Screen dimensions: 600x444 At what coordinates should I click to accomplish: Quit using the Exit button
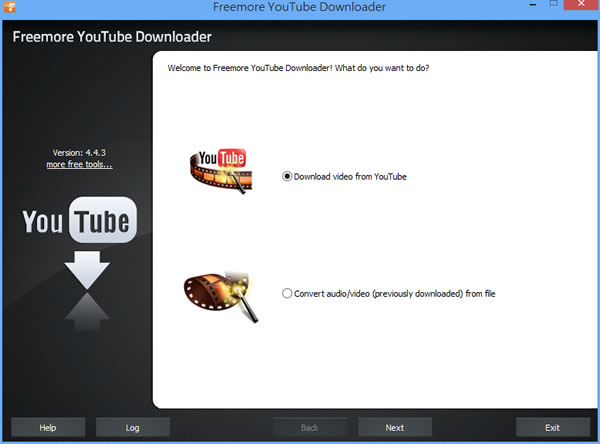click(553, 427)
